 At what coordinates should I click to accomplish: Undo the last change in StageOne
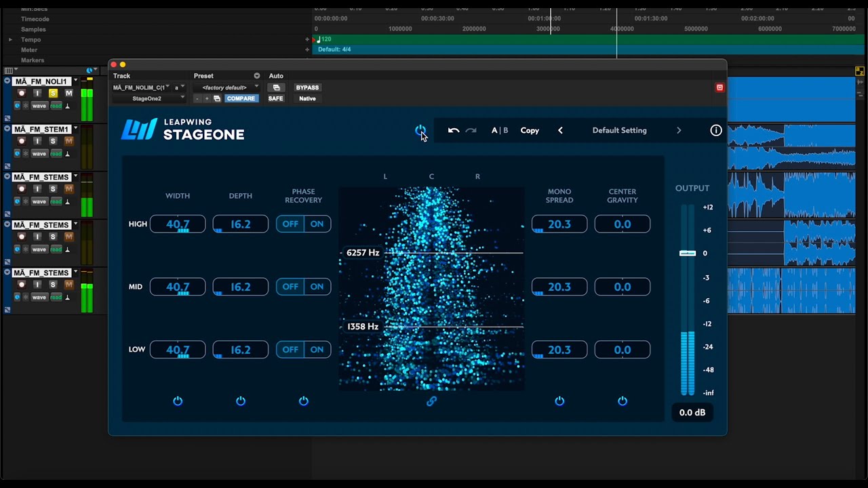click(454, 130)
